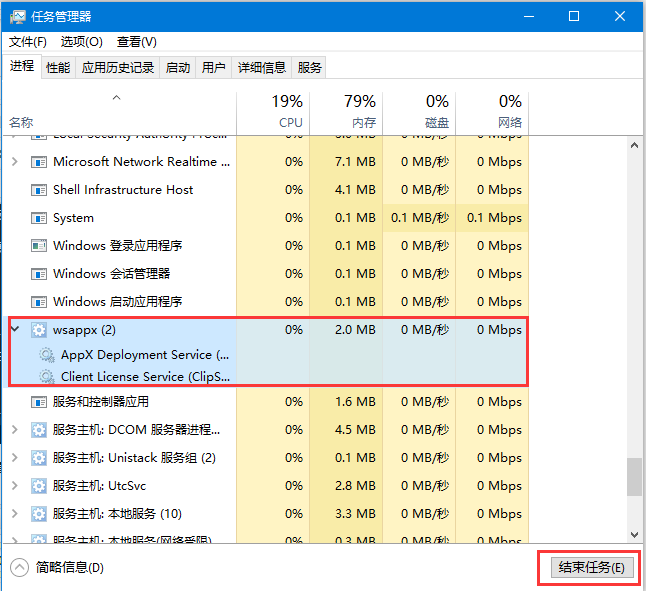Click the 服务主机: UtcSvc gear icon
Image resolution: width=646 pixels, height=591 pixels.
[x=39, y=486]
